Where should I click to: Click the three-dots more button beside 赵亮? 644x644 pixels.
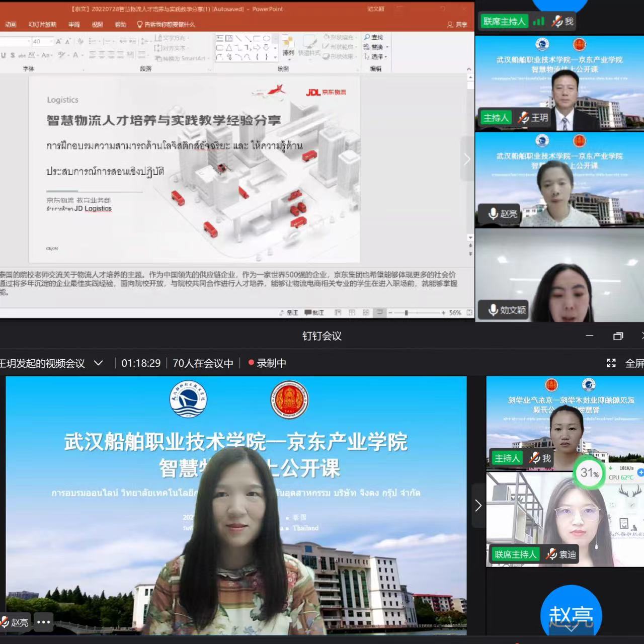coord(44,622)
